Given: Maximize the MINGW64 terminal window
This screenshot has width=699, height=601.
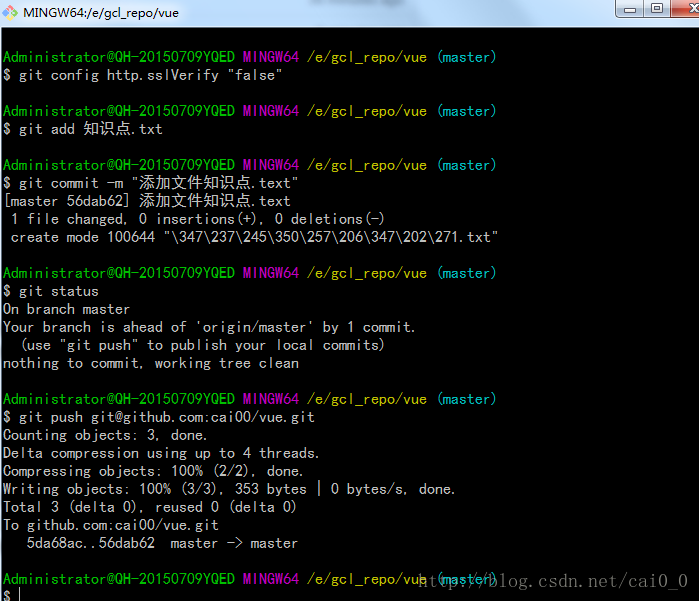Looking at the screenshot, I should click(x=657, y=8).
